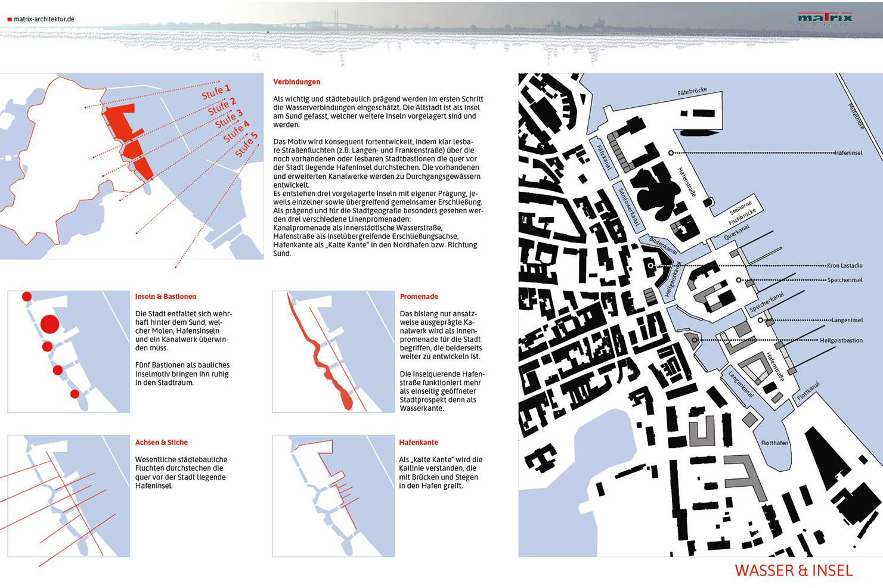The image size is (883, 588).
Task: Open the Inseln & Bastionen diagram thumbnail
Action: tap(69, 351)
